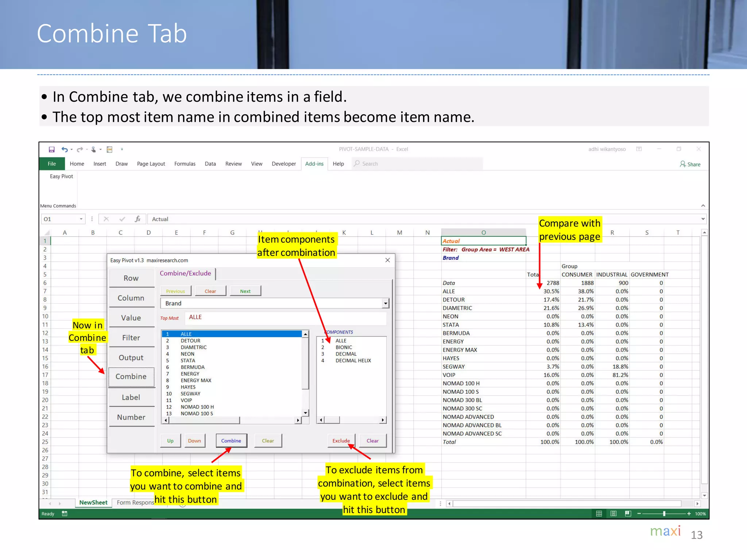
Task: Click the Save icon in Excel's quick access toolbar
Action: point(51,149)
